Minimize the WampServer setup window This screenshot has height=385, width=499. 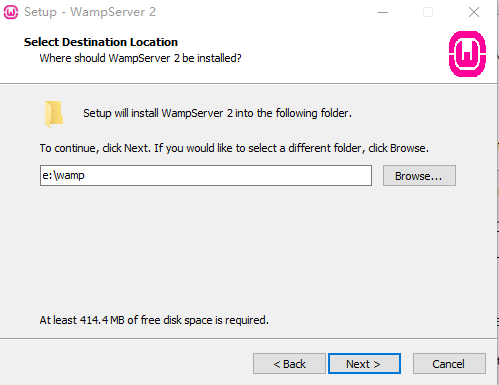click(383, 12)
